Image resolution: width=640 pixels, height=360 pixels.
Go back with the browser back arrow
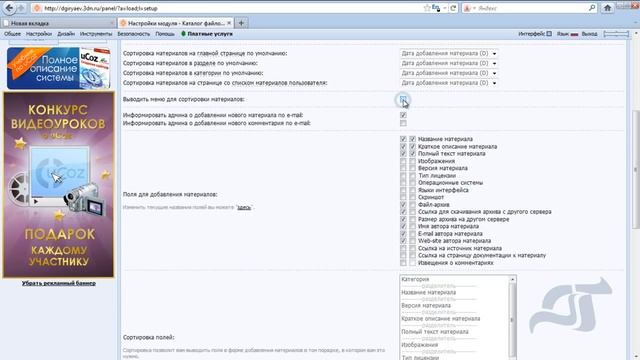pyautogui.click(x=9, y=8)
